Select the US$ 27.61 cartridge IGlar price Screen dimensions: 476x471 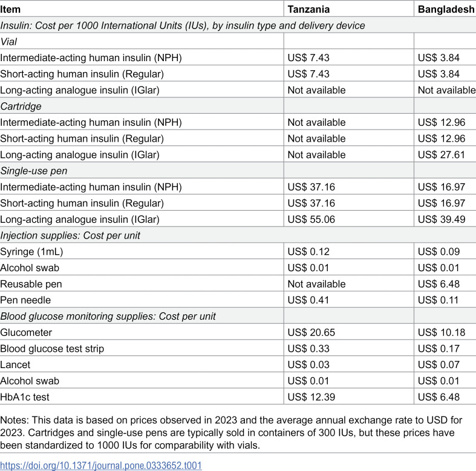click(x=442, y=154)
